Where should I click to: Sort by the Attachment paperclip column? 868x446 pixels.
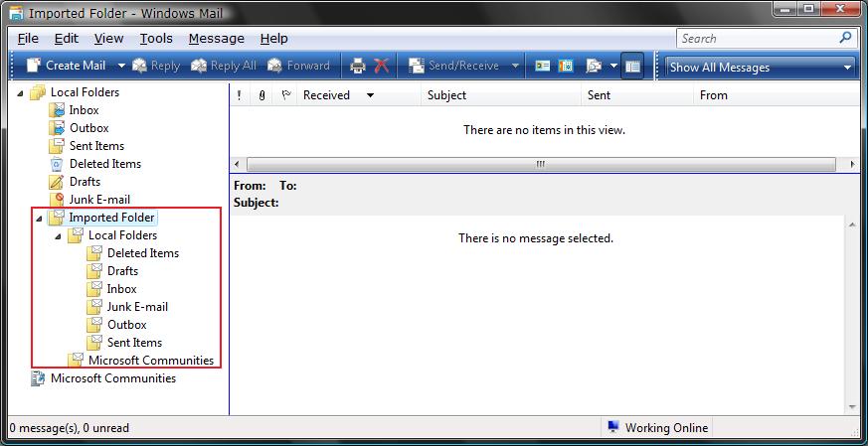click(x=261, y=95)
